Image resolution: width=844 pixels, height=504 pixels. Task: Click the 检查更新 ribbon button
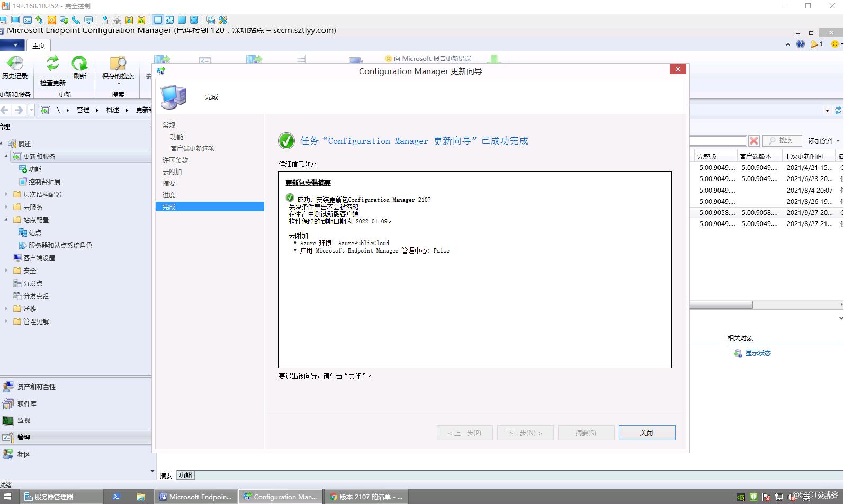coord(52,70)
